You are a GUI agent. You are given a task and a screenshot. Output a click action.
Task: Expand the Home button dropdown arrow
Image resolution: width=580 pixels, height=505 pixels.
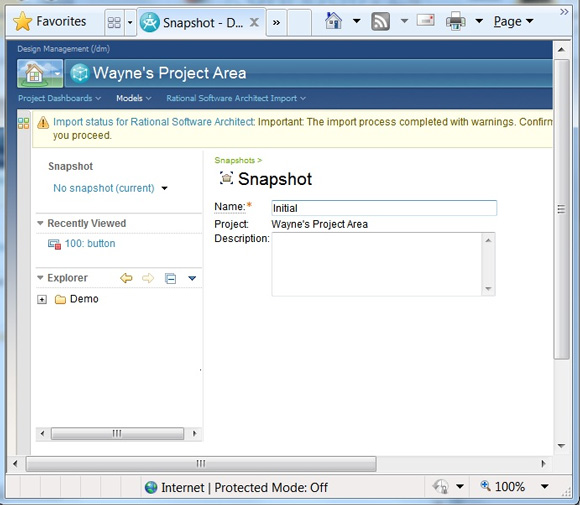[x=356, y=21]
